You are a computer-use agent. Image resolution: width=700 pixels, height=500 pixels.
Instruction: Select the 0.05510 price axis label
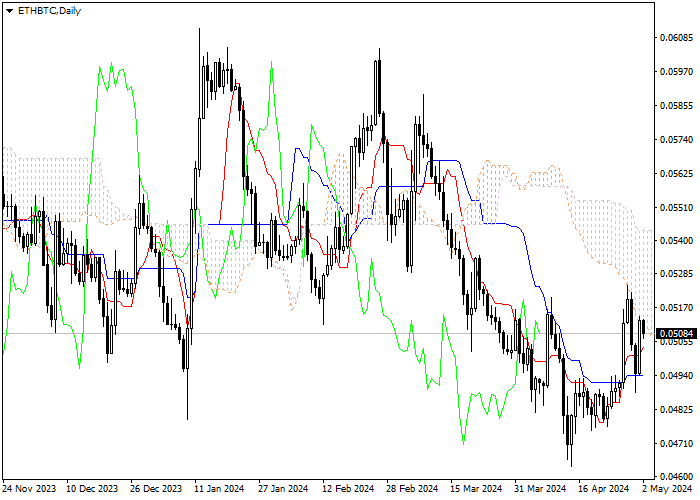676,208
